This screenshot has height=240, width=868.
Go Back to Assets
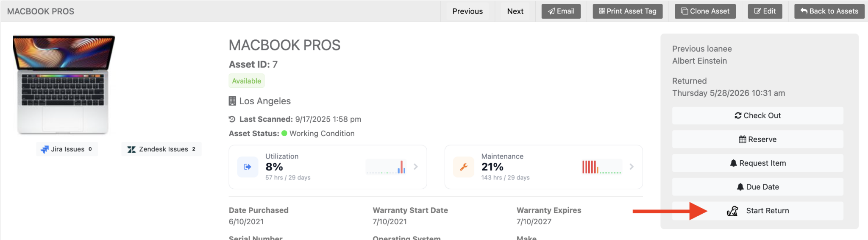829,11
